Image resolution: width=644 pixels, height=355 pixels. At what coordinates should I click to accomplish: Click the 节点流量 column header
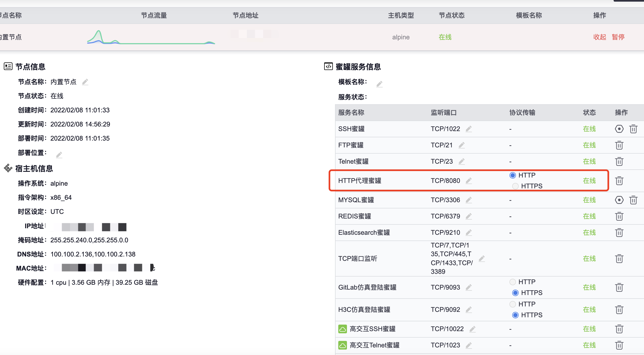point(154,15)
